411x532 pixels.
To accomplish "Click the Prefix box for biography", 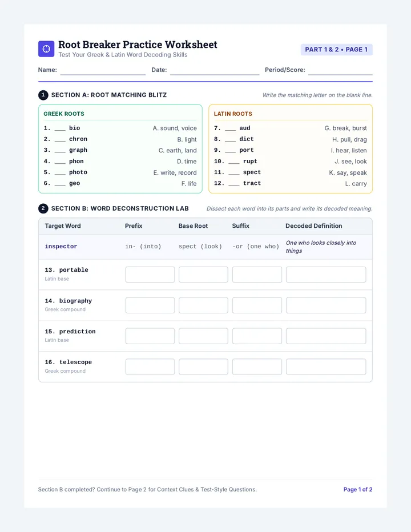I will click(x=150, y=305).
